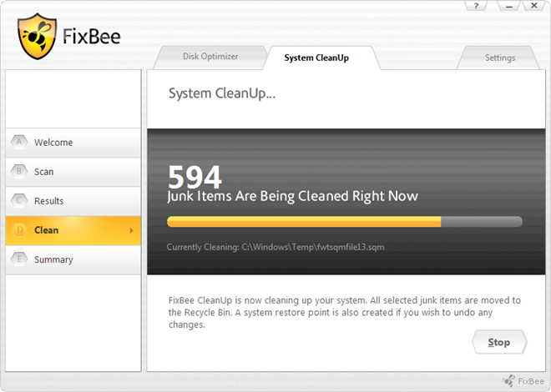This screenshot has height=392, width=551.
Task: Click the Currently Cleaning file path text
Action: [275, 247]
